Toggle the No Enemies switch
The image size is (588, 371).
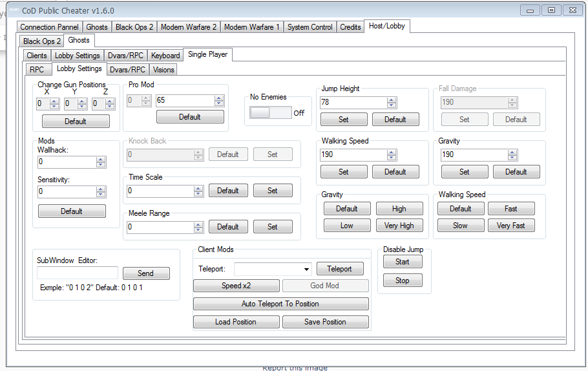pyautogui.click(x=271, y=112)
